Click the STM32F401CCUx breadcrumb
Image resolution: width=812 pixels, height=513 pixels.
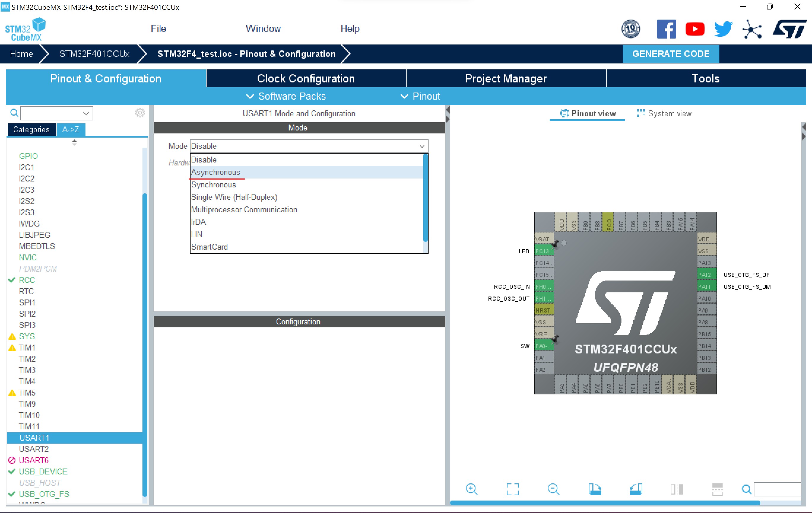point(94,54)
